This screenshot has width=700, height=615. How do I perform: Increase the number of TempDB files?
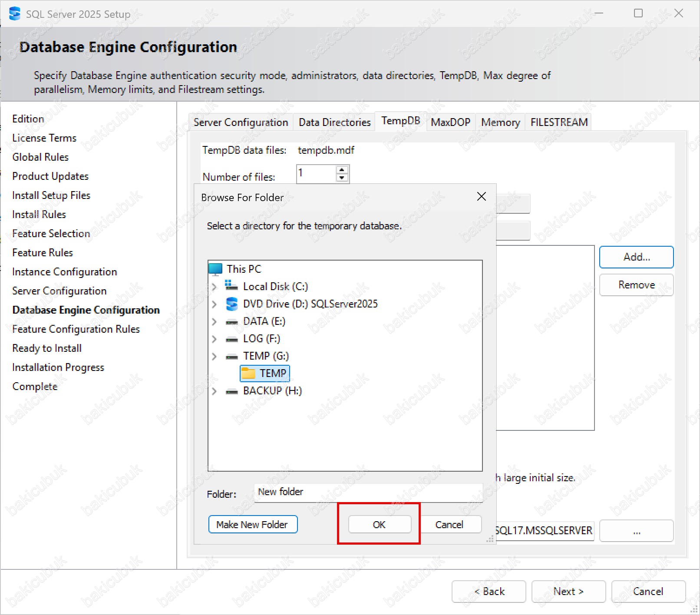tap(342, 170)
